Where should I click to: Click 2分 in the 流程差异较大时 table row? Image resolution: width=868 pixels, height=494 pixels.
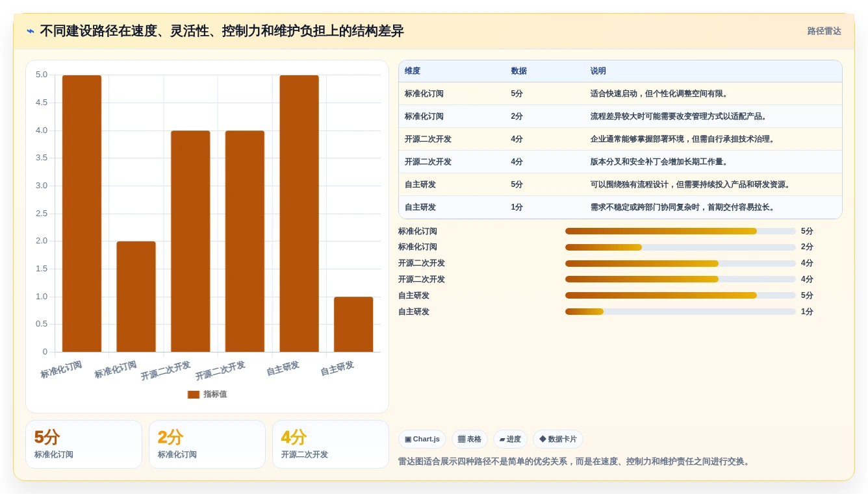517,117
